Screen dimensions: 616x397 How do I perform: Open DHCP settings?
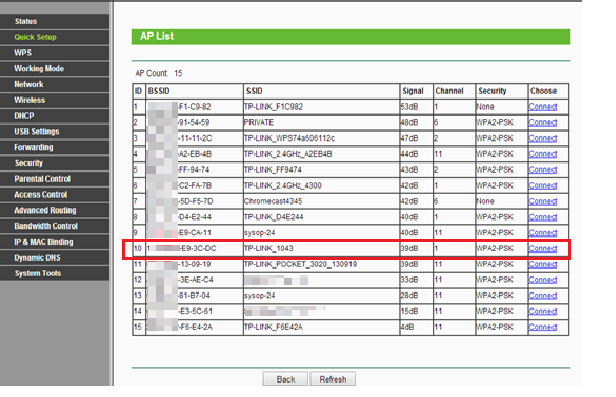point(24,115)
